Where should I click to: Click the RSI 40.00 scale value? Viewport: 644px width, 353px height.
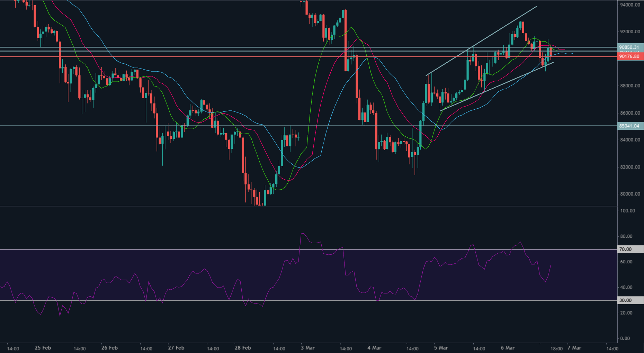point(627,287)
